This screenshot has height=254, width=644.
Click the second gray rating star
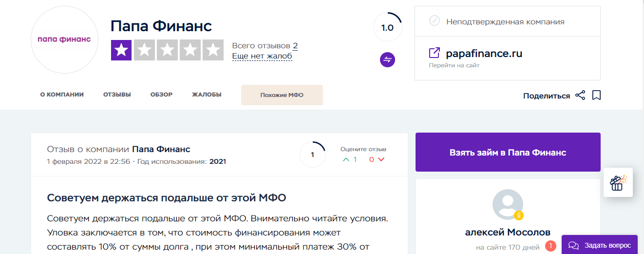click(144, 50)
